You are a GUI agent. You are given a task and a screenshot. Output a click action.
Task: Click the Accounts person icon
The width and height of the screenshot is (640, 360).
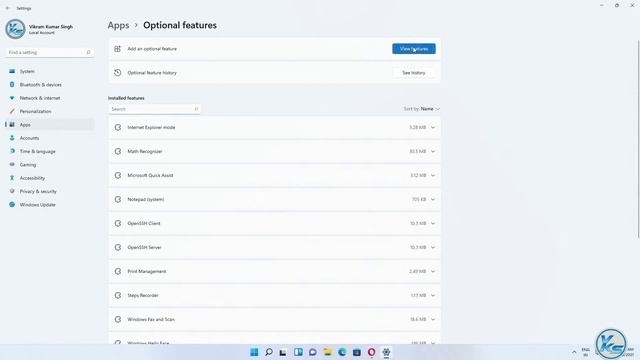(12, 138)
